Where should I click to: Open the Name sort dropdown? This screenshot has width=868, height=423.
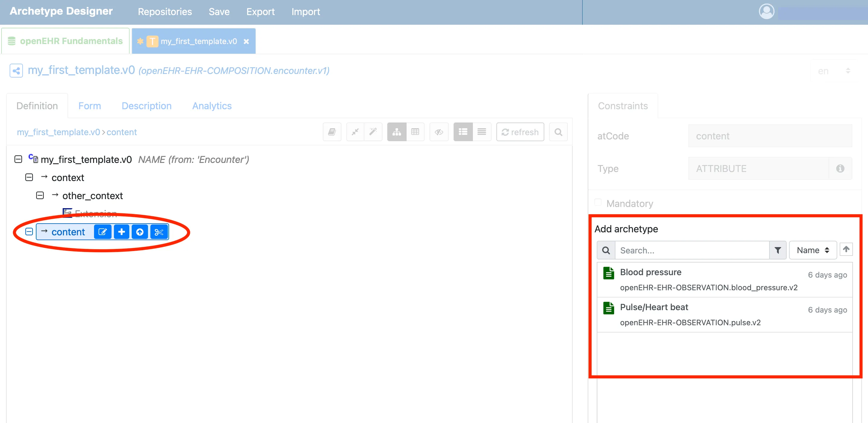(x=813, y=250)
